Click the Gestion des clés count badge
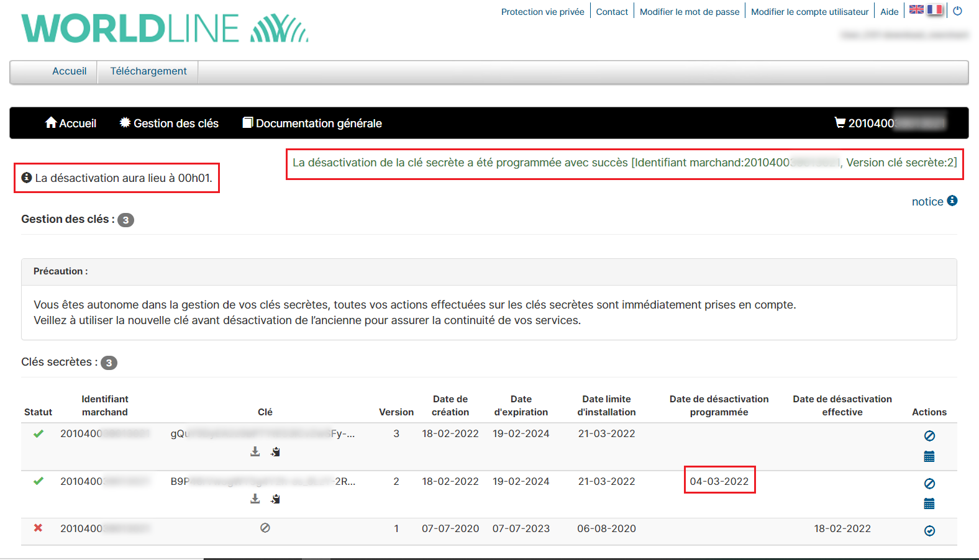 point(125,220)
